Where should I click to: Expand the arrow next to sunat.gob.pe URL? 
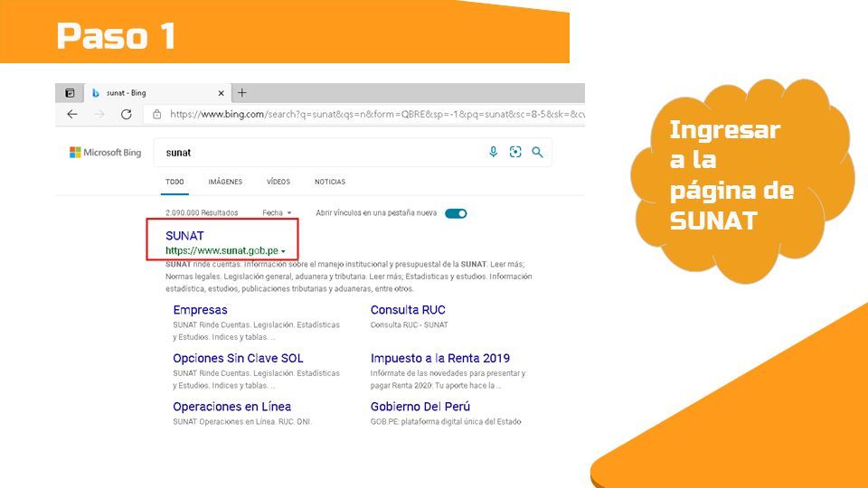tap(283, 251)
